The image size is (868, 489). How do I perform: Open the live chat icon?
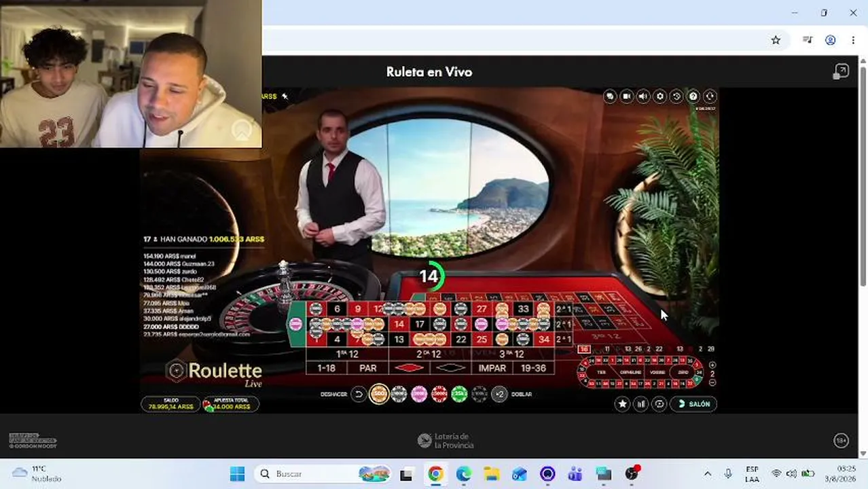click(610, 96)
